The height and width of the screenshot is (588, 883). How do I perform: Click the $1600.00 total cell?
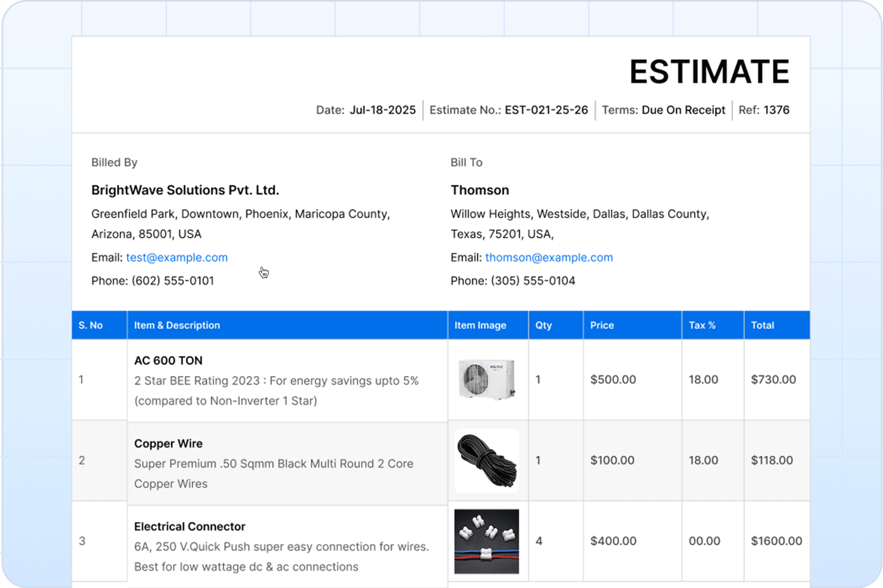(776, 541)
